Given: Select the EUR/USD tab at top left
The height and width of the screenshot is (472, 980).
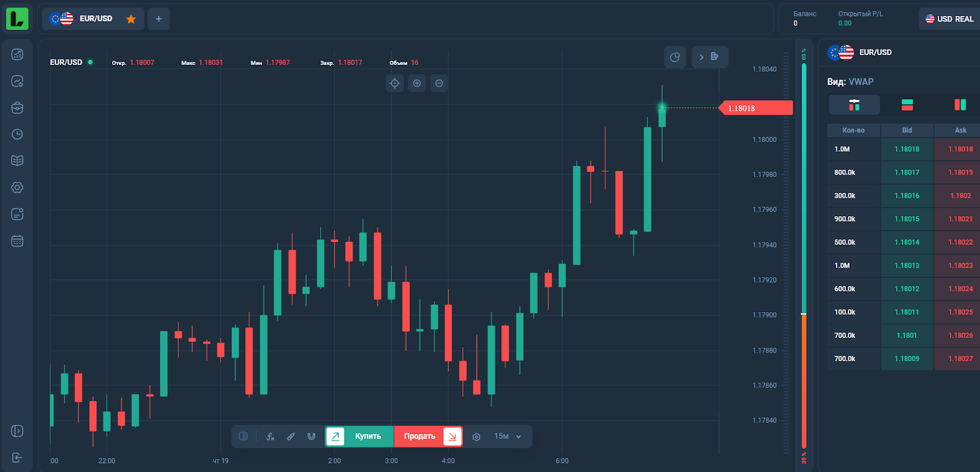Looking at the screenshot, I should point(93,18).
